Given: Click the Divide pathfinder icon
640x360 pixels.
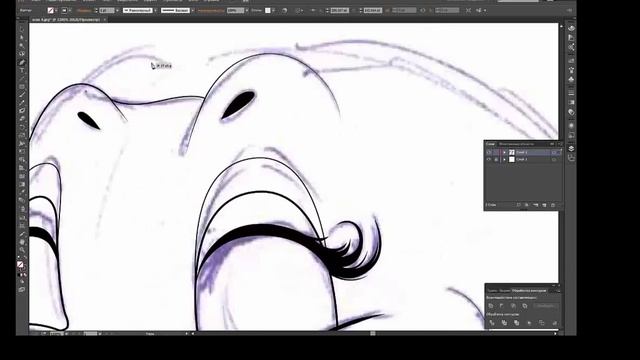Looking at the screenshot, I should click(x=492, y=323).
